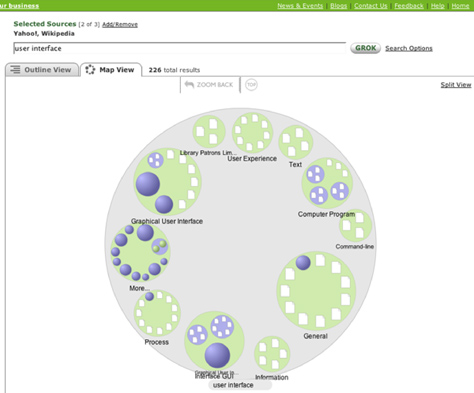Image resolution: width=474 pixels, height=393 pixels.
Task: Select the Computer Program cluster circle
Action: tap(327, 183)
